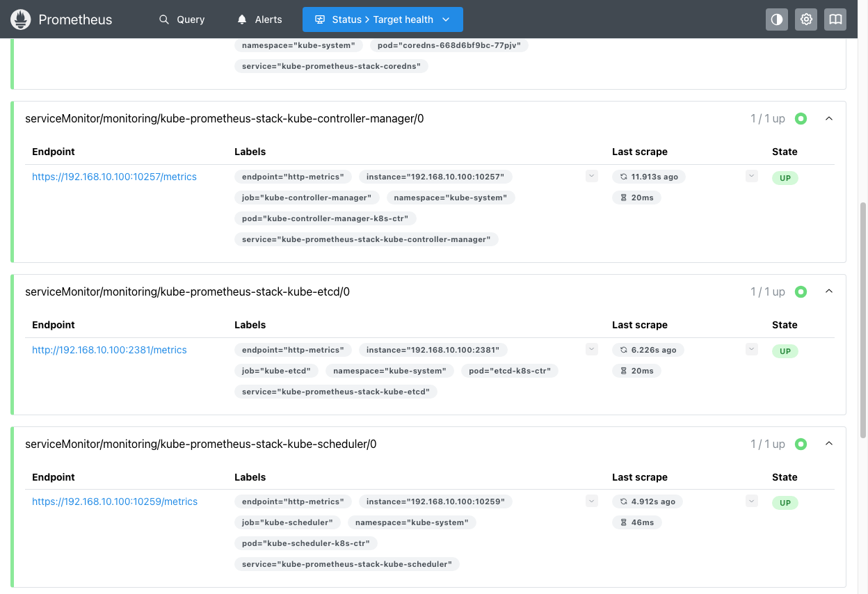
Task: Click kube-scheduler scrape pool title
Action: click(201, 444)
